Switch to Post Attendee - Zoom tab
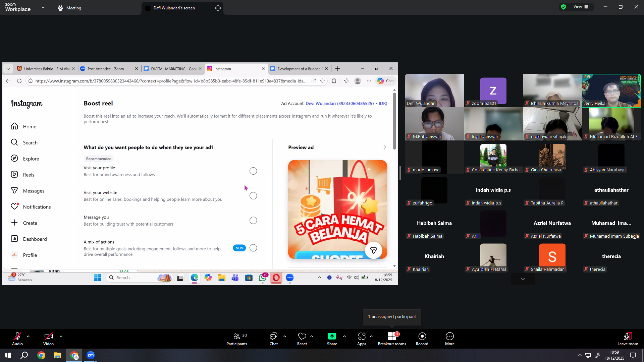The width and height of the screenshot is (644, 362). (109, 69)
